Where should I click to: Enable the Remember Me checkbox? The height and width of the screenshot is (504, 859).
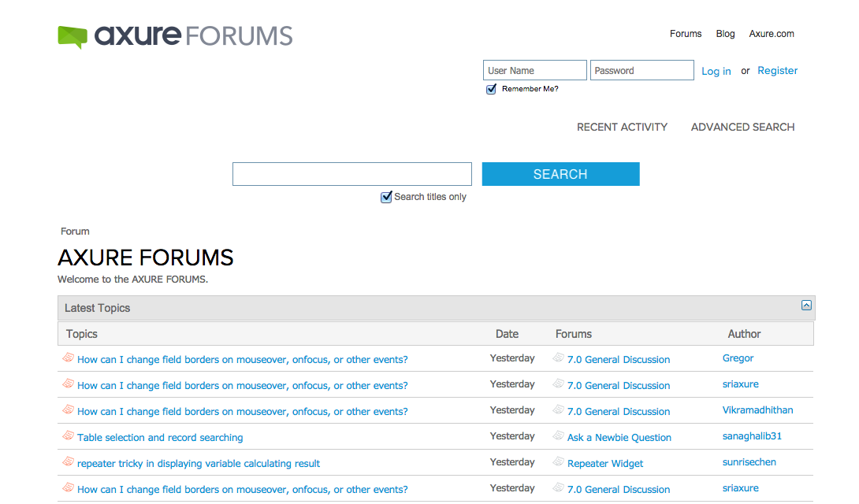[x=491, y=89]
